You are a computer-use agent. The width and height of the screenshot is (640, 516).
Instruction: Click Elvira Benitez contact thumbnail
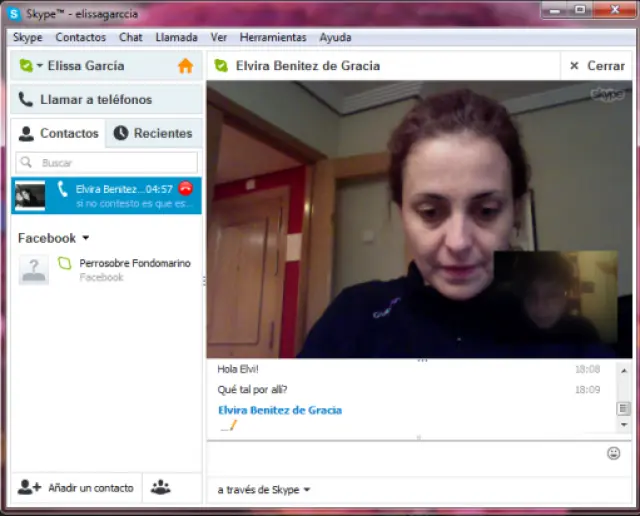[30, 196]
